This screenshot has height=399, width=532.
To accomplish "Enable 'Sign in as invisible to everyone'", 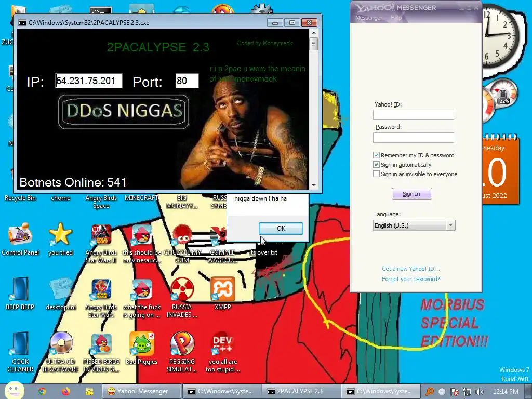I will (x=376, y=174).
